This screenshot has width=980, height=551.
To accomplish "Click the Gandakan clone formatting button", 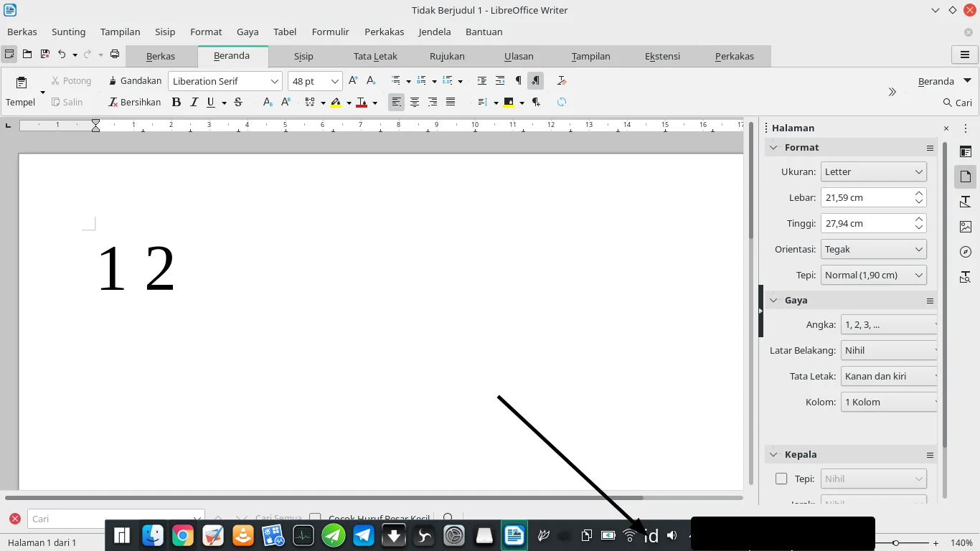I will click(135, 81).
